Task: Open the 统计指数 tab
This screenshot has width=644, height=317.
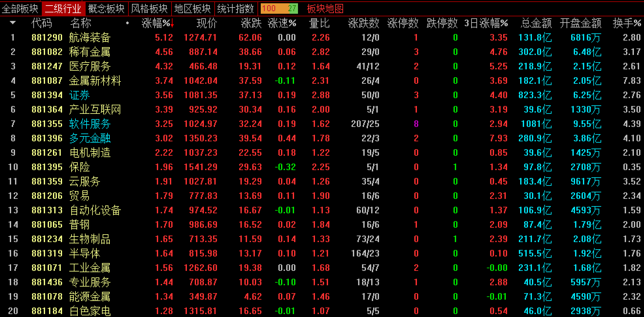Action: pos(236,9)
